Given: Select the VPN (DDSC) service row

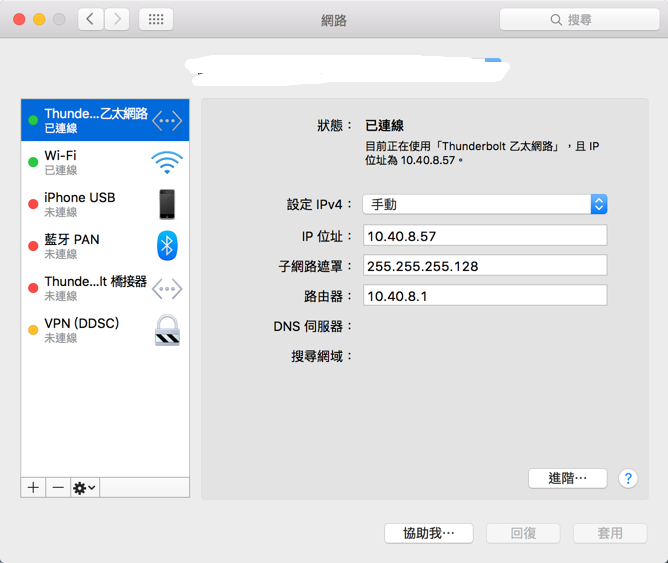Looking at the screenshot, I should 105,330.
